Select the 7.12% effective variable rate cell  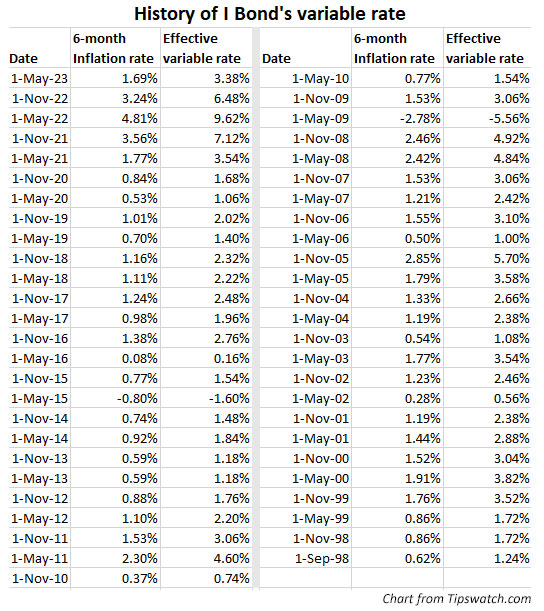pyautogui.click(x=231, y=139)
